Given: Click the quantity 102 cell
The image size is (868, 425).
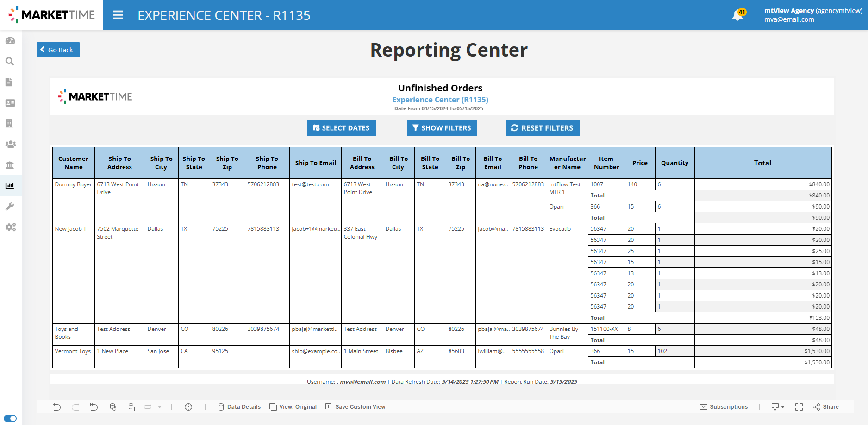Looking at the screenshot, I should tap(675, 351).
